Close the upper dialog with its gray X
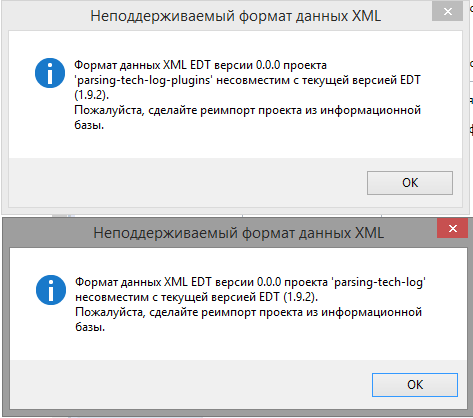Screen dimensions: 473x418 [x=448, y=12]
